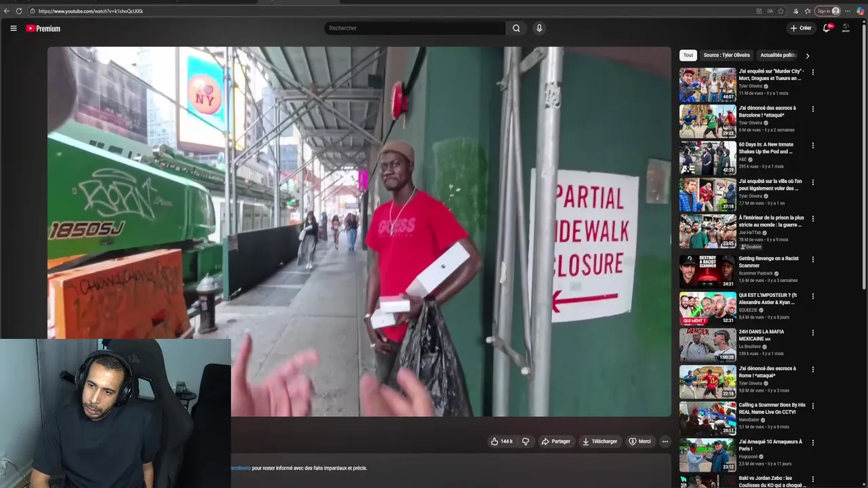Open options for "Murder City" video
The image size is (868, 488).
pyautogui.click(x=813, y=72)
